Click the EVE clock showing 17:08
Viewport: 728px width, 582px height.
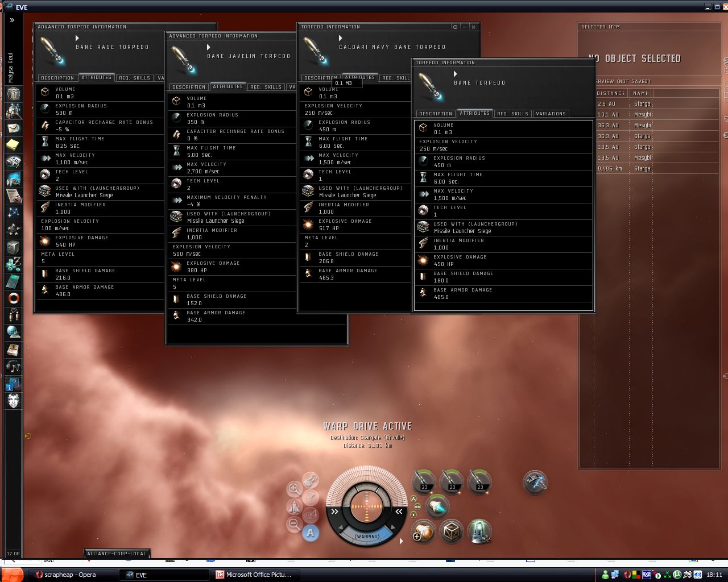pyautogui.click(x=13, y=554)
